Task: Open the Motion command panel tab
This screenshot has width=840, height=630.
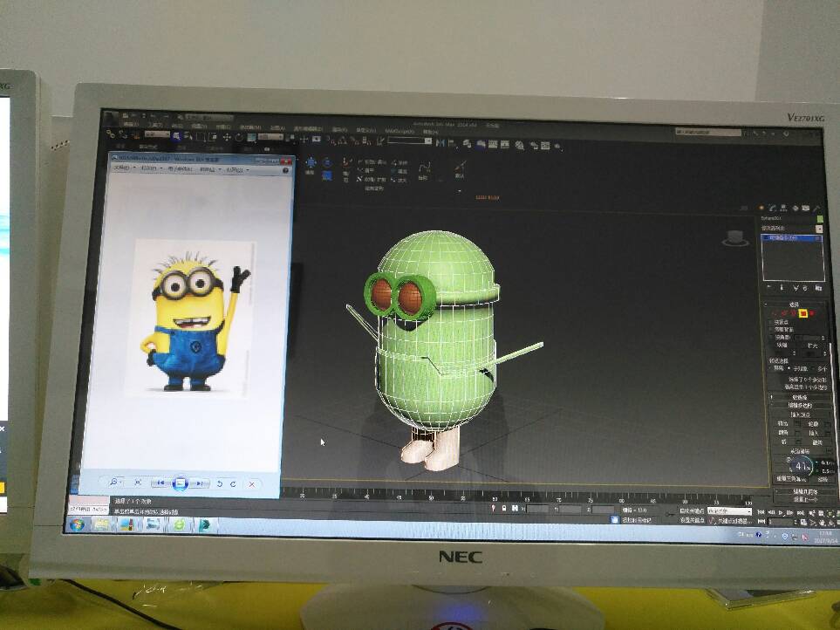Action: click(796, 208)
